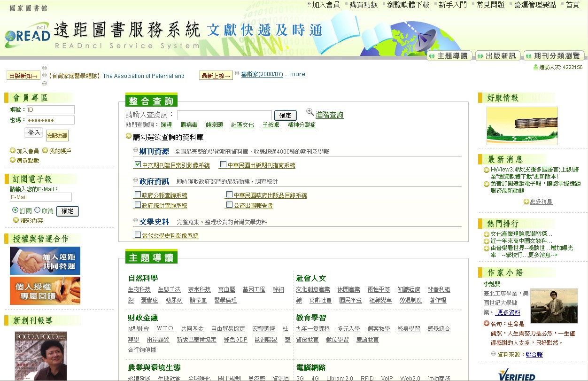Check the 政府公報查詢系統 checkbox
The height and width of the screenshot is (381, 588).
[x=138, y=194]
